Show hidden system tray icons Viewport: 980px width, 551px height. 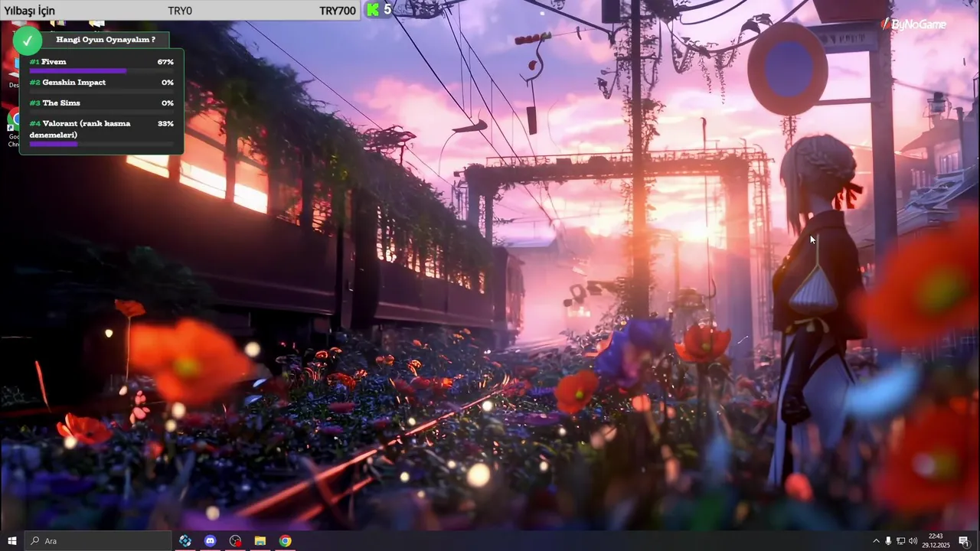876,541
